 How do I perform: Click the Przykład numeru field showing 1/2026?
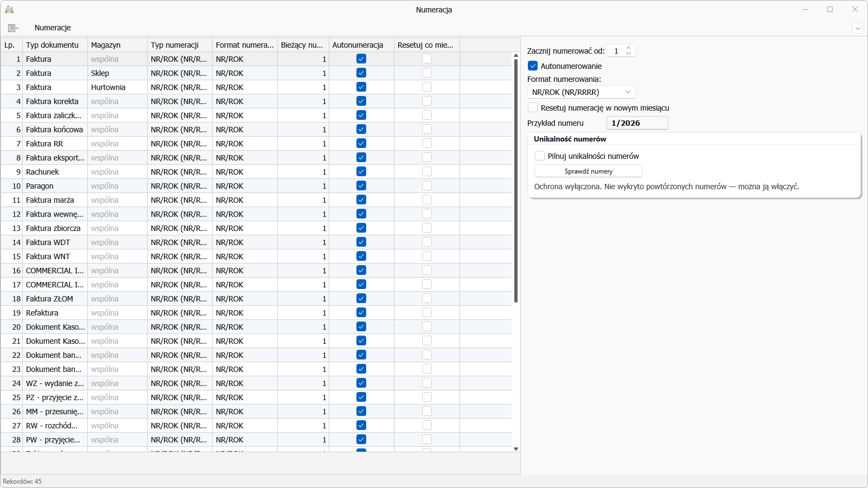click(637, 123)
